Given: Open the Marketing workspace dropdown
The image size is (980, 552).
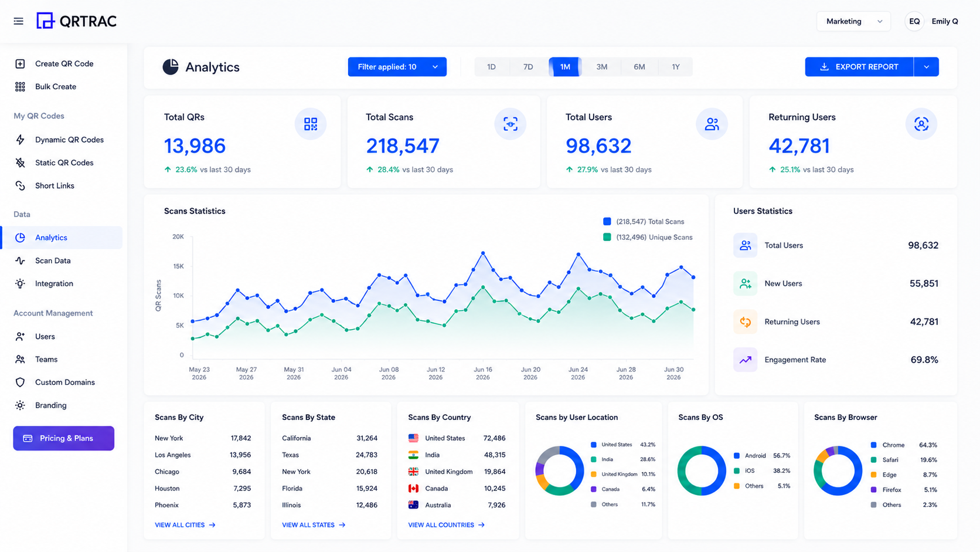Looking at the screenshot, I should coord(853,21).
